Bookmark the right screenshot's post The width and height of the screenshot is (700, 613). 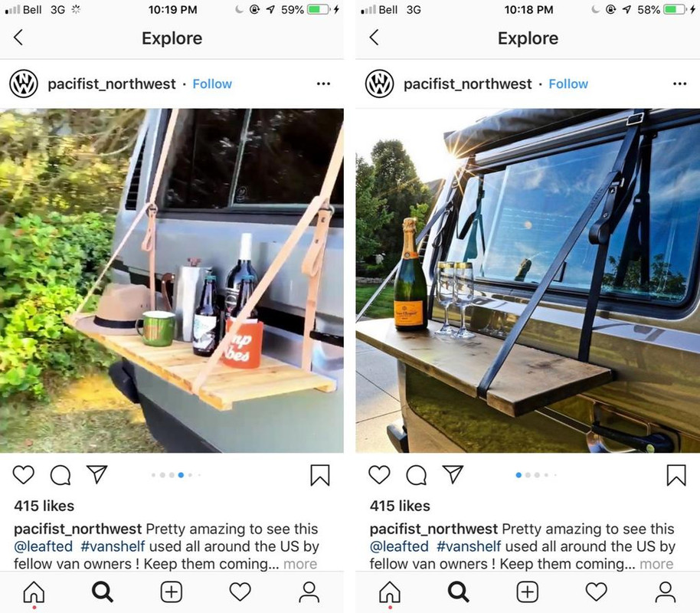tap(676, 474)
